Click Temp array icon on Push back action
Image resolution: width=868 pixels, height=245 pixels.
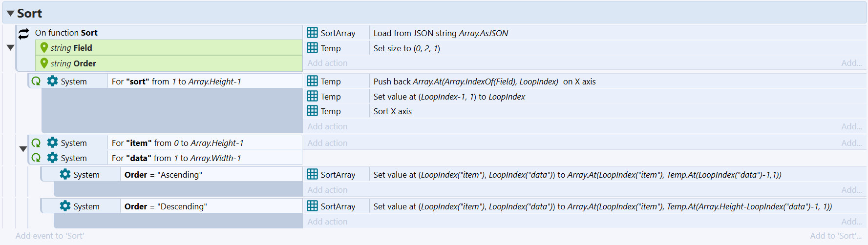click(312, 81)
